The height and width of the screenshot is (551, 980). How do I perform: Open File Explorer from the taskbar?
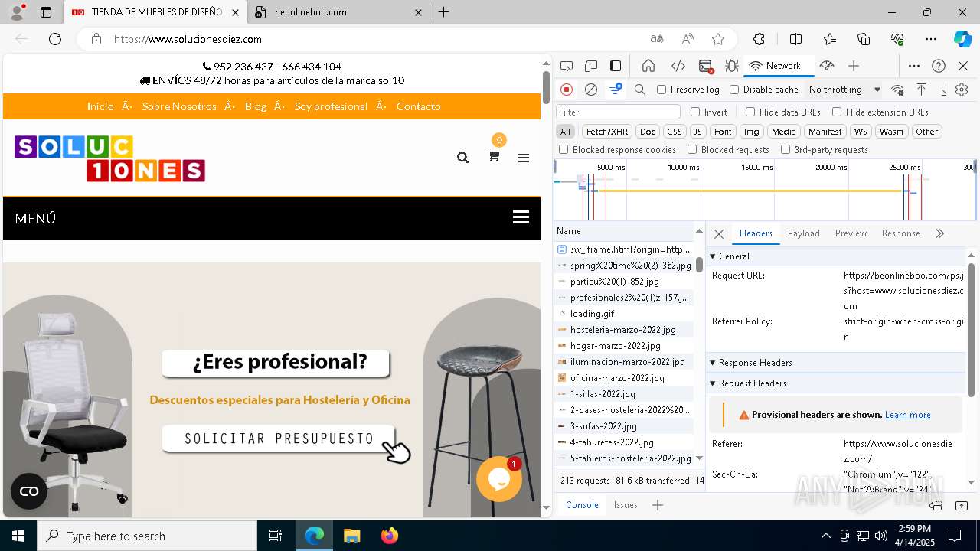click(351, 536)
